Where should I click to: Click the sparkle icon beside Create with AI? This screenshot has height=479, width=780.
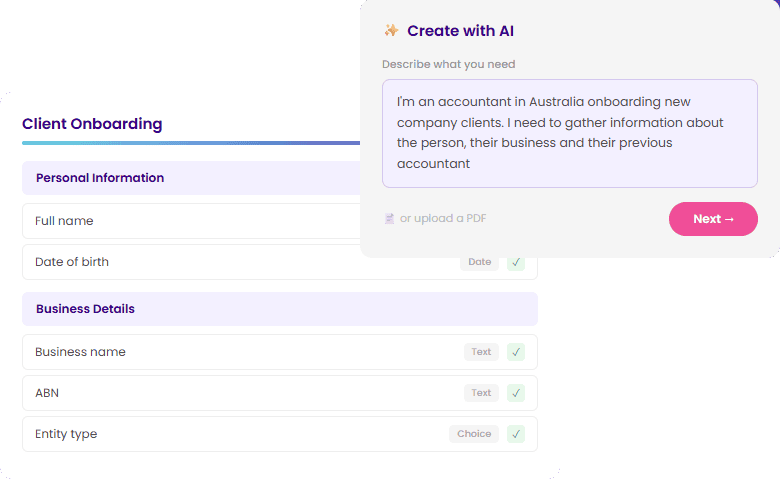coord(391,31)
